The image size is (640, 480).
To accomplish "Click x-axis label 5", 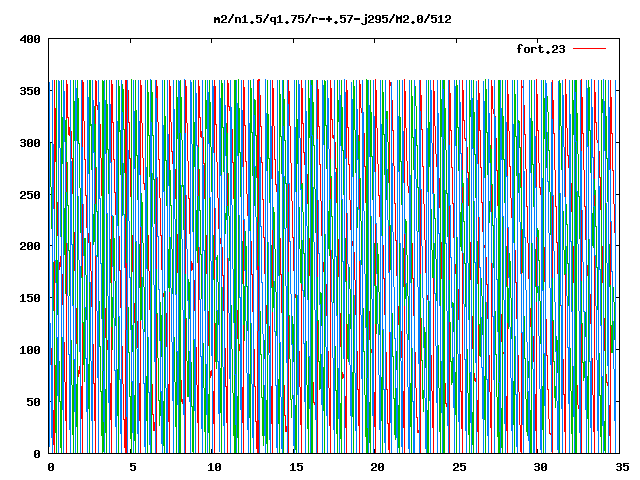I will click(x=133, y=467).
